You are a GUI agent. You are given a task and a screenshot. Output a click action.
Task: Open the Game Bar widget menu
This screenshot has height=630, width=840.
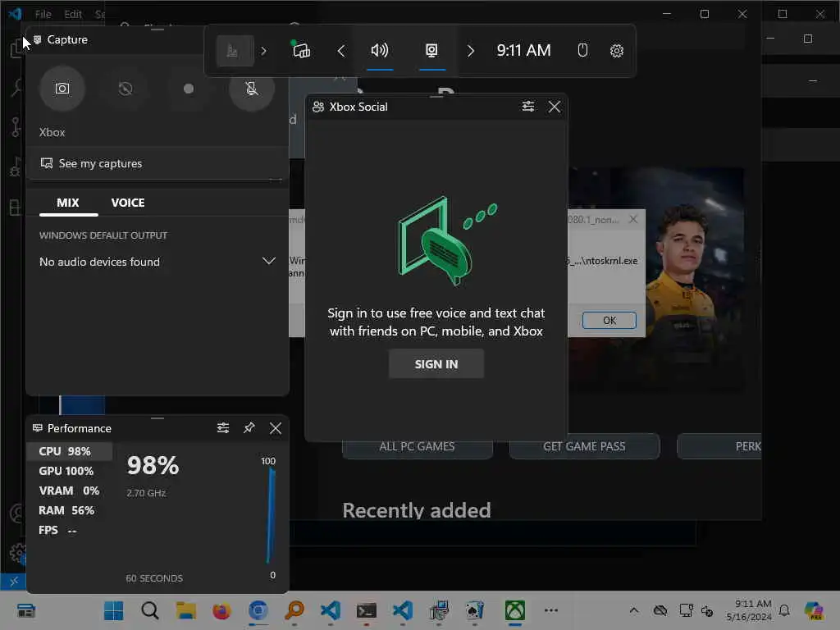[x=235, y=51]
